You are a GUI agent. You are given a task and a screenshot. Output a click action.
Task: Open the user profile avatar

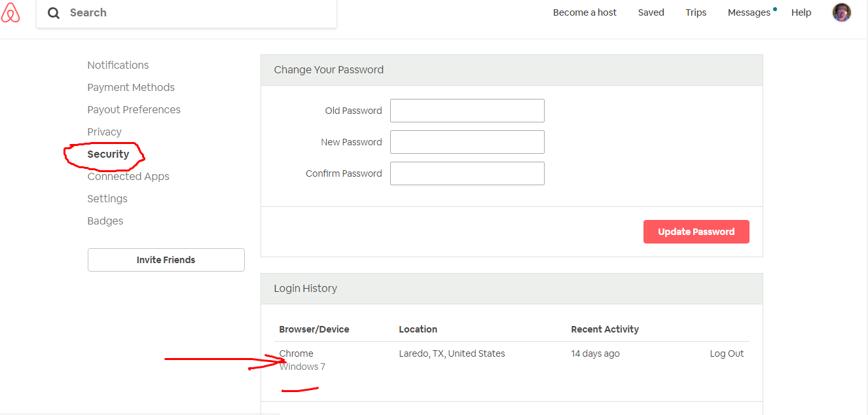tap(841, 12)
